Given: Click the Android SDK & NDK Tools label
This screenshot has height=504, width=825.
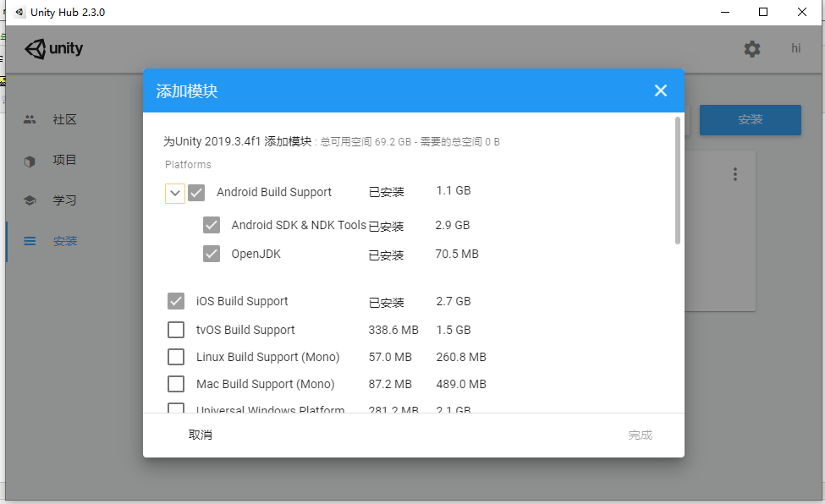Looking at the screenshot, I should pyautogui.click(x=299, y=225).
